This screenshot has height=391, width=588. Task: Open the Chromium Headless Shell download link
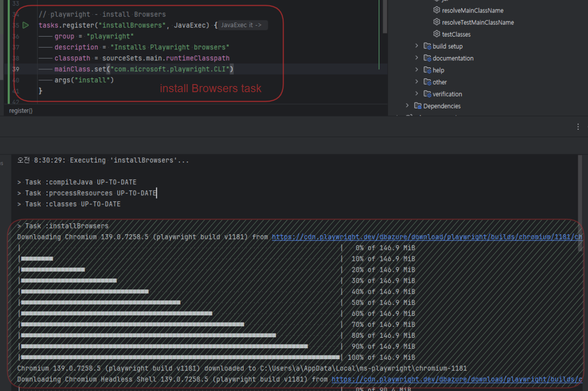tap(457, 379)
